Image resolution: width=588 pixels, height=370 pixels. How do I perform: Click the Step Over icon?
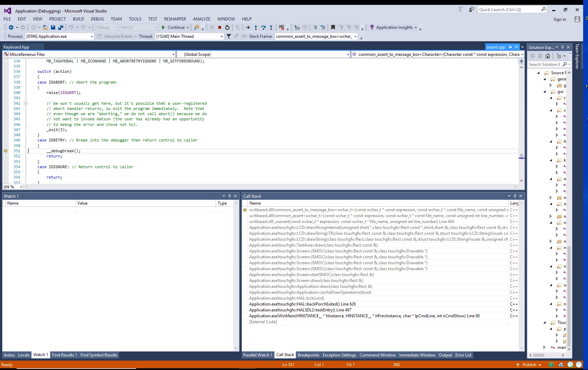(263, 27)
